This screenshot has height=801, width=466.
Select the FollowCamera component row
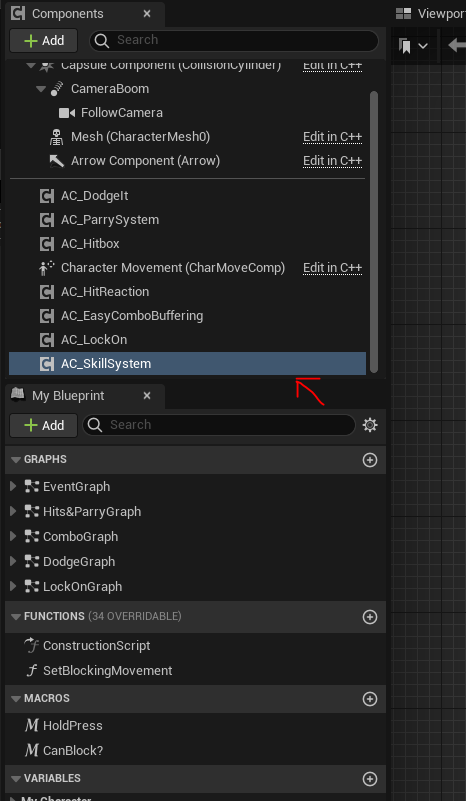coord(187,113)
